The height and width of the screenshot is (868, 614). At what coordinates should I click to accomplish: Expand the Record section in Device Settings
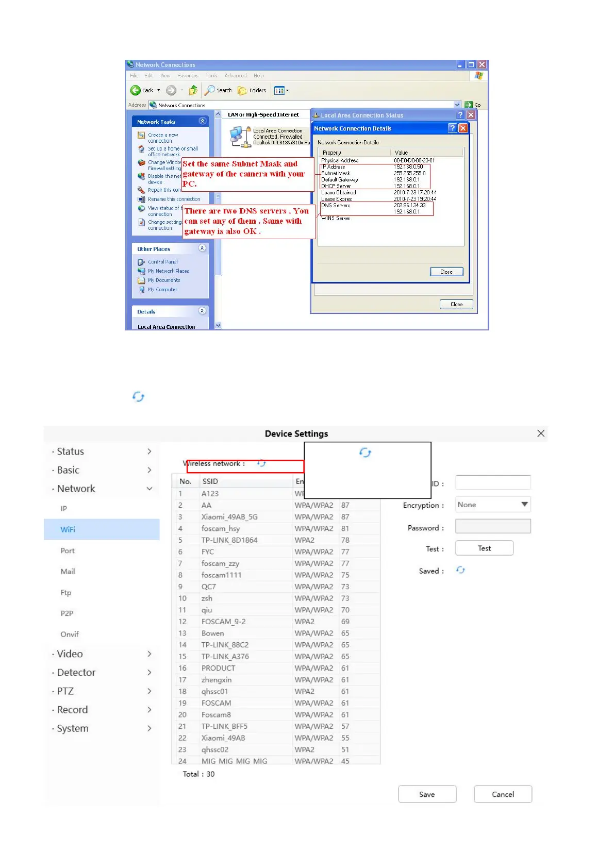click(x=102, y=710)
